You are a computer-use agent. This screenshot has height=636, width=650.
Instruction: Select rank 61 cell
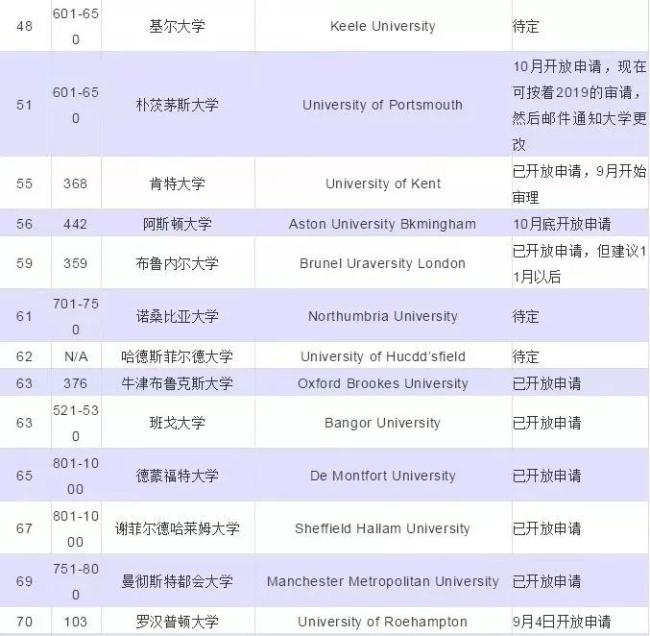tap(24, 316)
